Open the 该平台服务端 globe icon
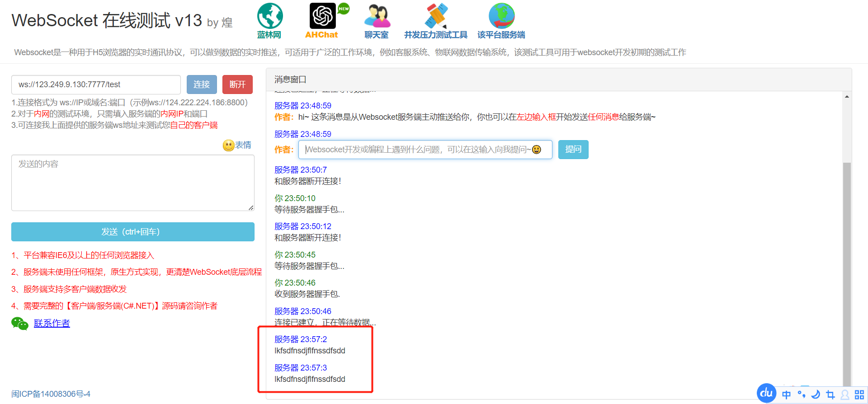Viewport: 868px width, 404px height. click(501, 16)
